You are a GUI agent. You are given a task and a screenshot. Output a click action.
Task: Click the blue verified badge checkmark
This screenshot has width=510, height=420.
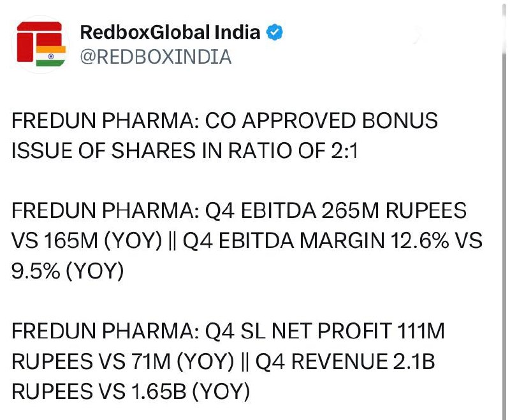pyautogui.click(x=275, y=32)
